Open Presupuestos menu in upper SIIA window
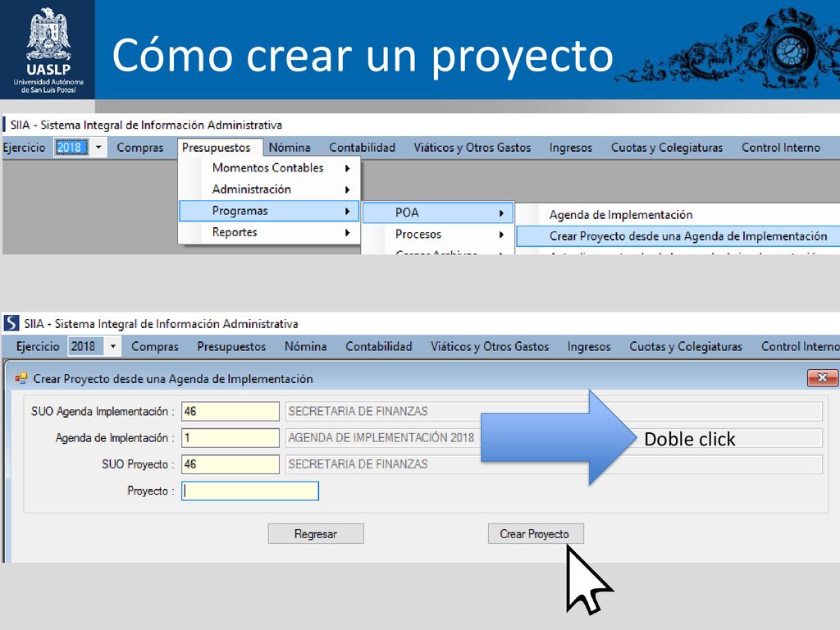 point(216,148)
